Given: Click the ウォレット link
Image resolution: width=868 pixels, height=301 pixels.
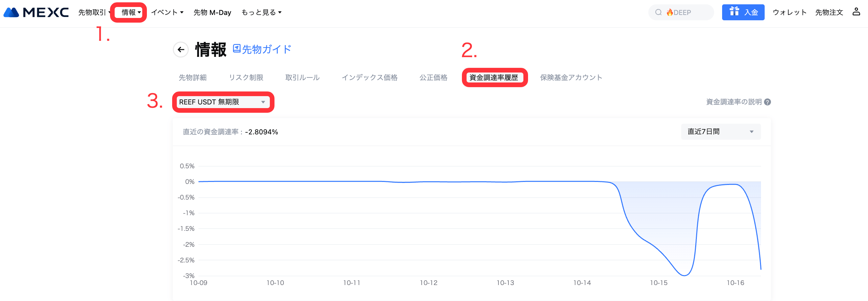Looking at the screenshot, I should click(789, 12).
